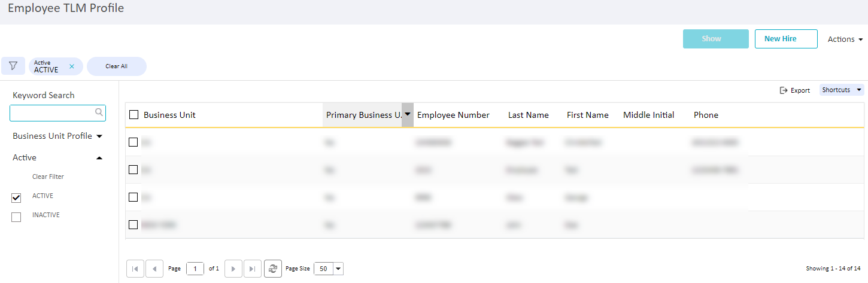Image resolution: width=868 pixels, height=283 pixels.
Task: Remove the Active ACTIVE filter chip
Action: 72,66
